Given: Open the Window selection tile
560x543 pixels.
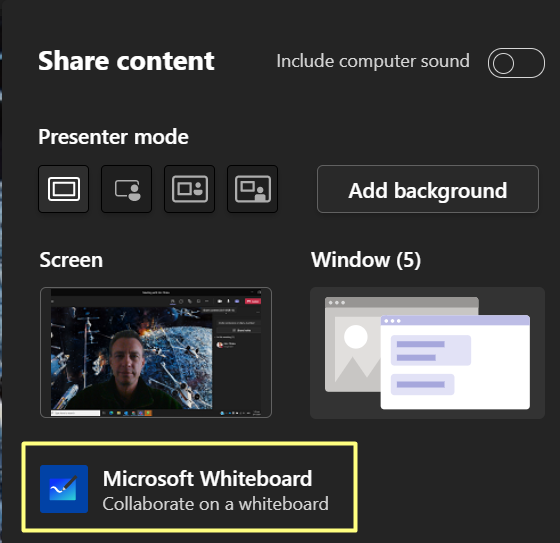Looking at the screenshot, I should [428, 353].
